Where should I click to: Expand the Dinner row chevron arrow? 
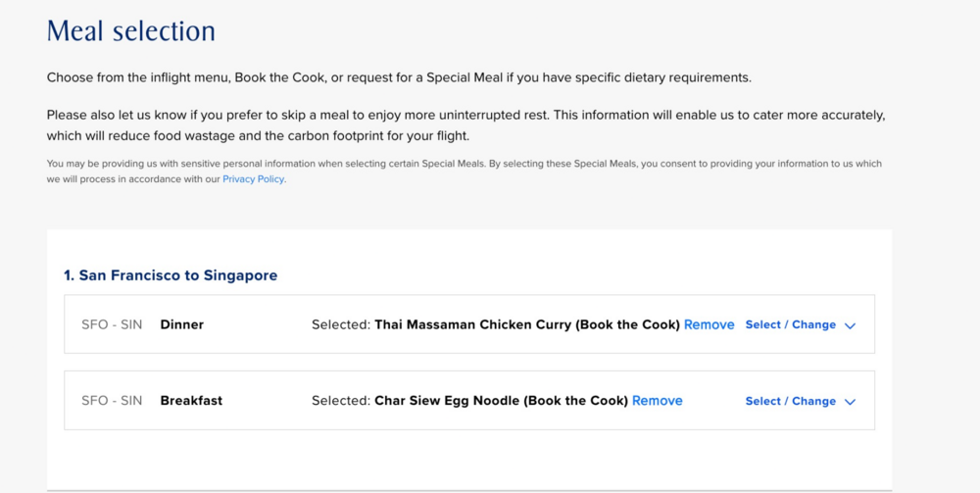[x=850, y=325]
